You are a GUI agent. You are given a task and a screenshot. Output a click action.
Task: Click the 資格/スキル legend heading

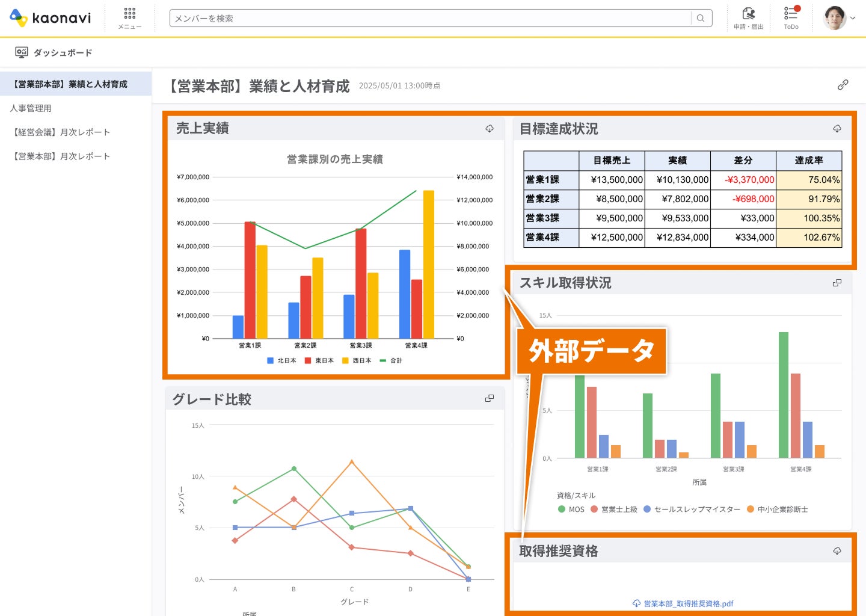tap(576, 496)
